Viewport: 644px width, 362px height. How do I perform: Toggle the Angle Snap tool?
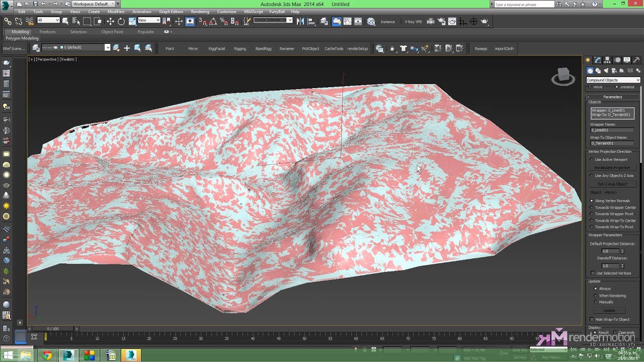[x=213, y=21]
